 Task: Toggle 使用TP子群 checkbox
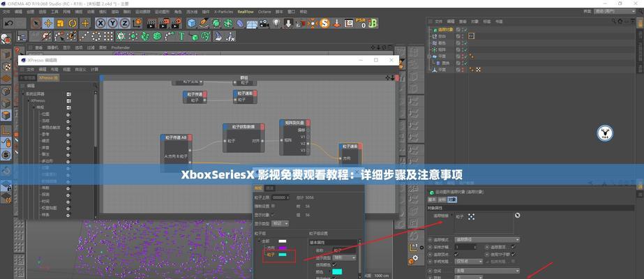click(514, 255)
